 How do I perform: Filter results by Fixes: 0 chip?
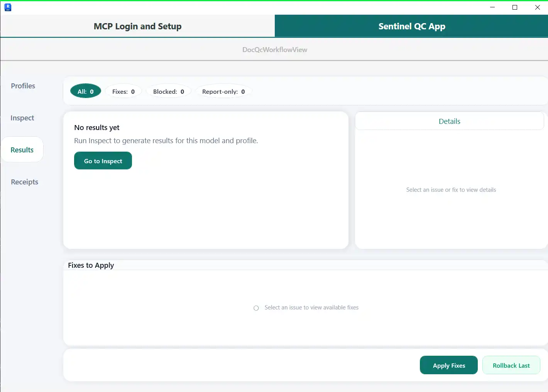123,91
